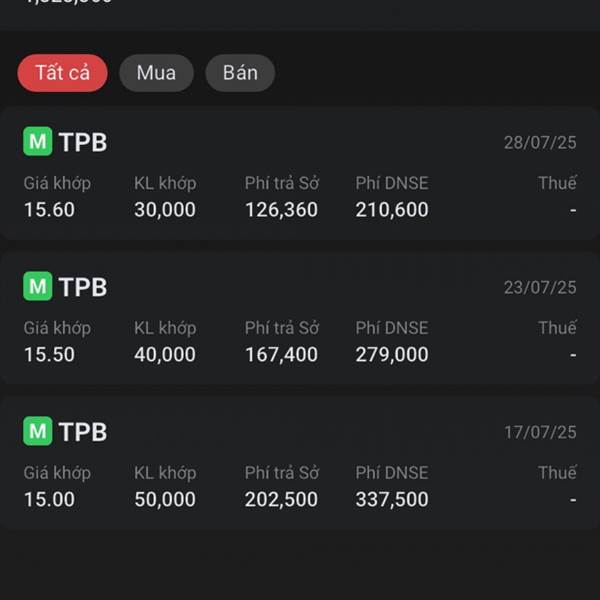Click the 17/07/25 date label
Screen dimensions: 600x600
click(540, 432)
